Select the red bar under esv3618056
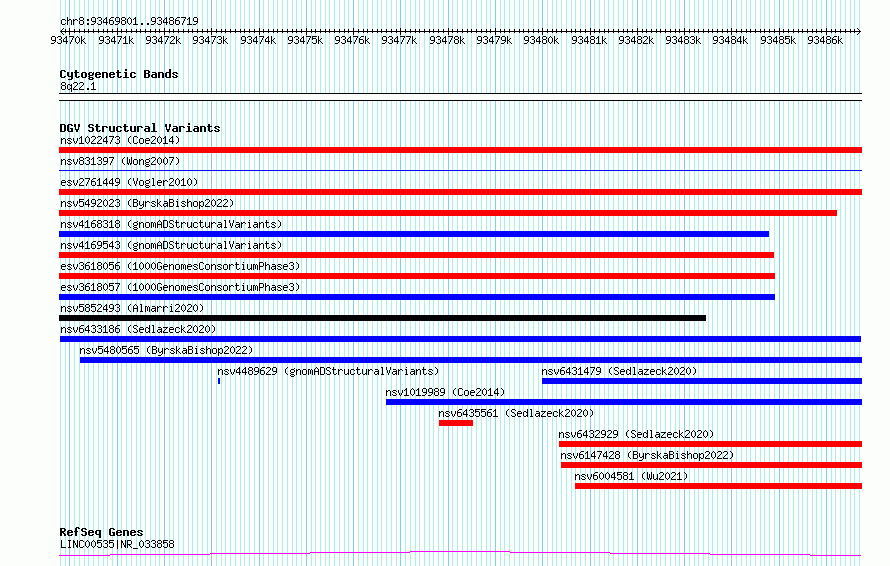 click(x=417, y=276)
